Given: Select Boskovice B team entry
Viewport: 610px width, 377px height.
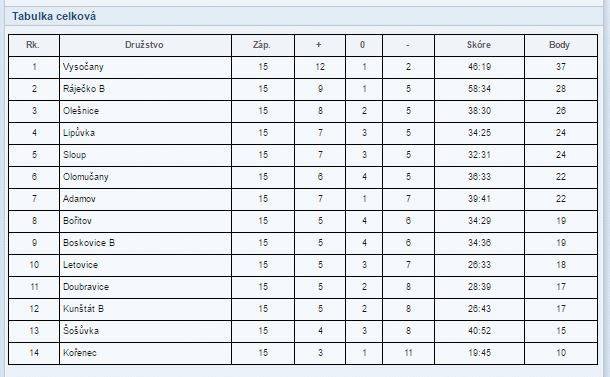Looking at the screenshot, I should 89,243.
